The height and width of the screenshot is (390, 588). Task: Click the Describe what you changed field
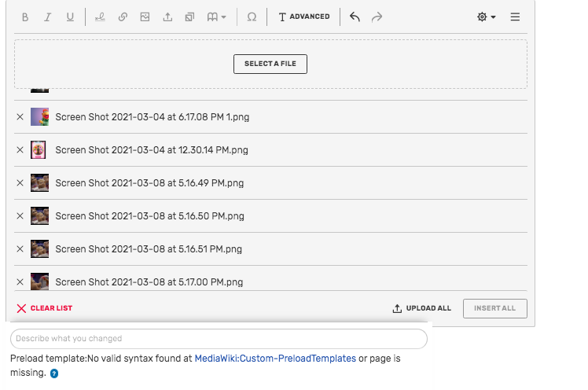coord(219,339)
